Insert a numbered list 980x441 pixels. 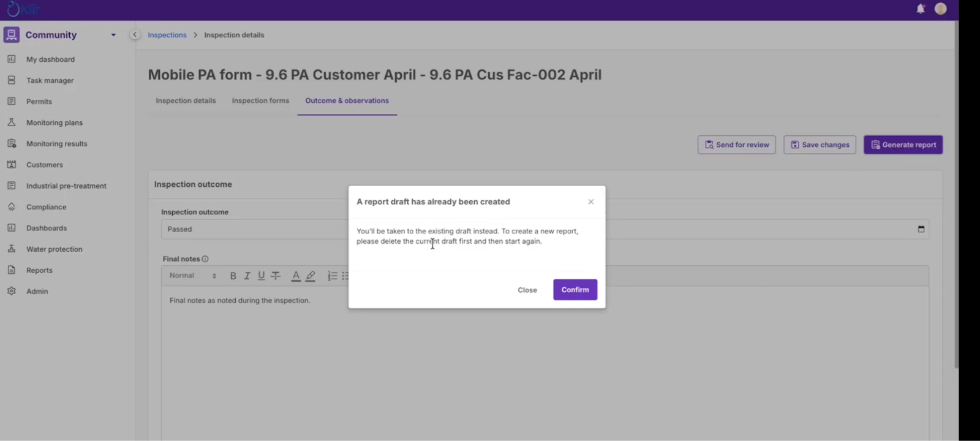(332, 276)
